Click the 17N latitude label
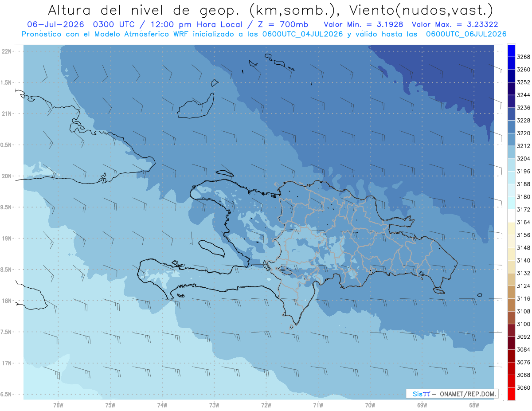The image size is (532, 411). 6,363
